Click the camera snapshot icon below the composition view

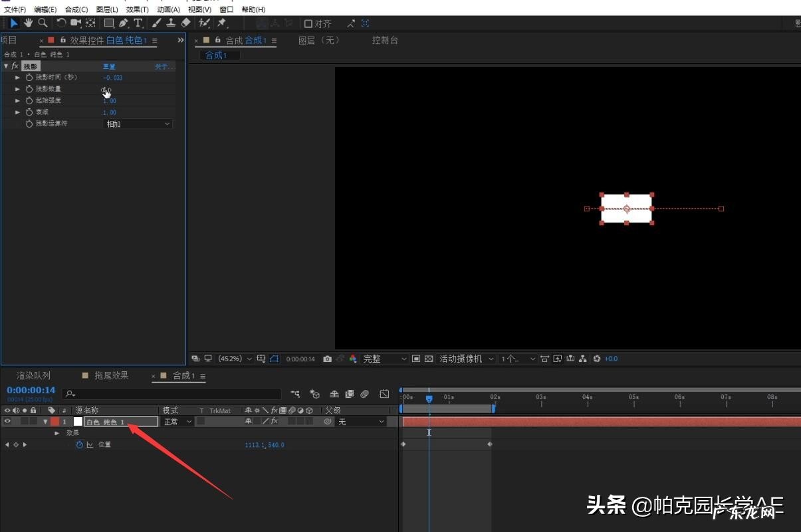(x=327, y=359)
